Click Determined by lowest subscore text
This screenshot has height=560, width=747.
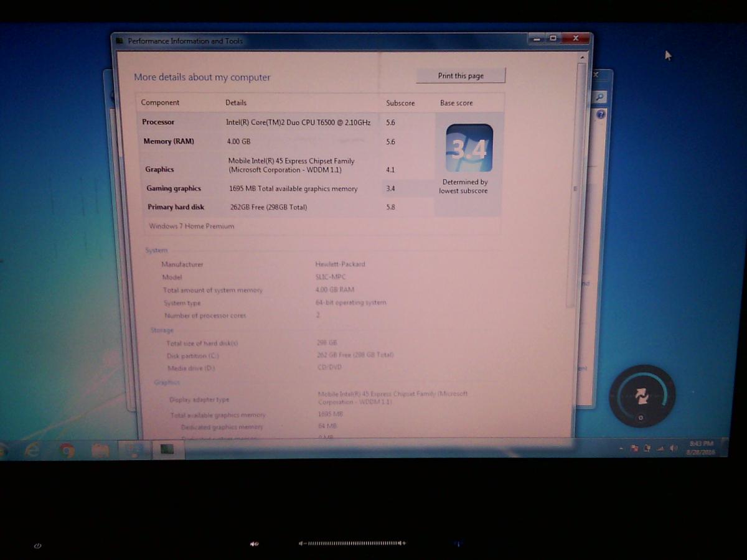[463, 187]
